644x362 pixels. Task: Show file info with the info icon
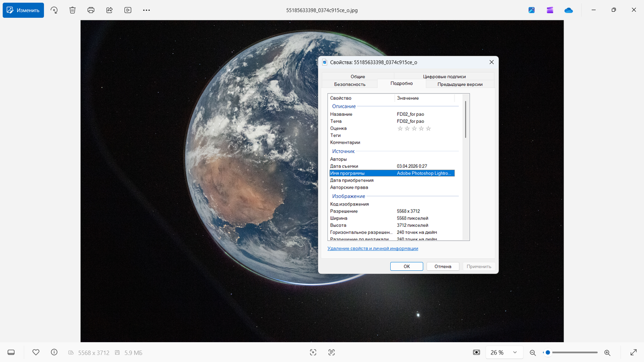tap(54, 352)
